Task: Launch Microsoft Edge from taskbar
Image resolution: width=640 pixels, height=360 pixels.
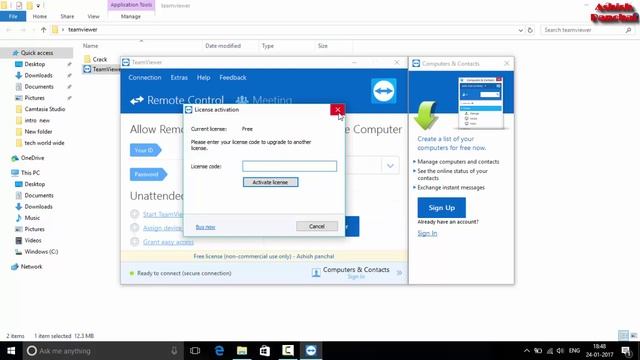Action: click(x=219, y=351)
